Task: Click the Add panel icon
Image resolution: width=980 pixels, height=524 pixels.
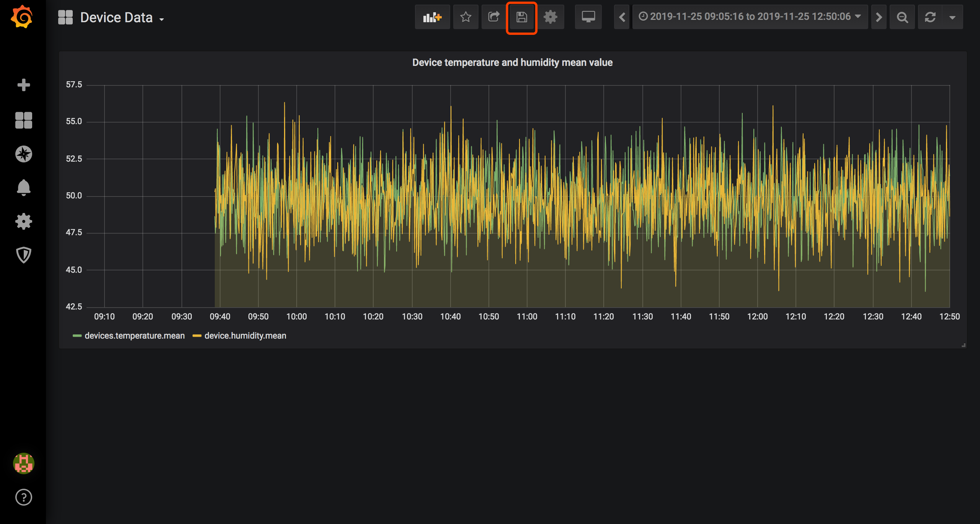Action: point(432,17)
